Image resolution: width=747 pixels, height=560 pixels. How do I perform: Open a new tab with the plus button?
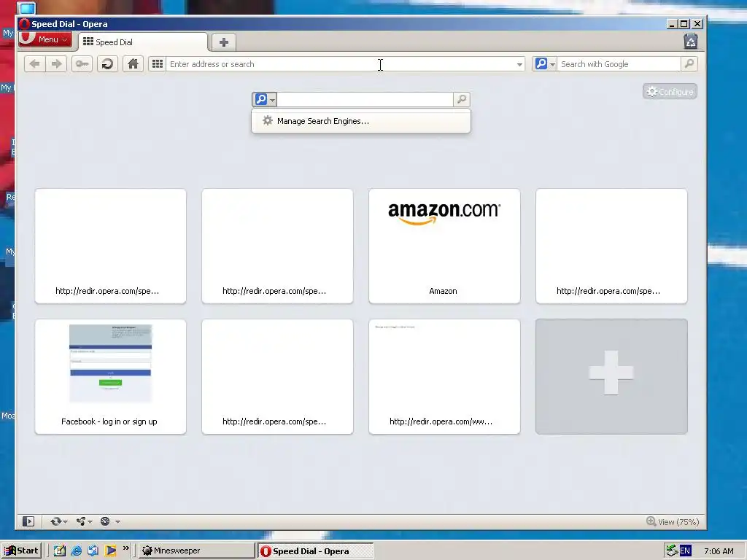(x=223, y=42)
